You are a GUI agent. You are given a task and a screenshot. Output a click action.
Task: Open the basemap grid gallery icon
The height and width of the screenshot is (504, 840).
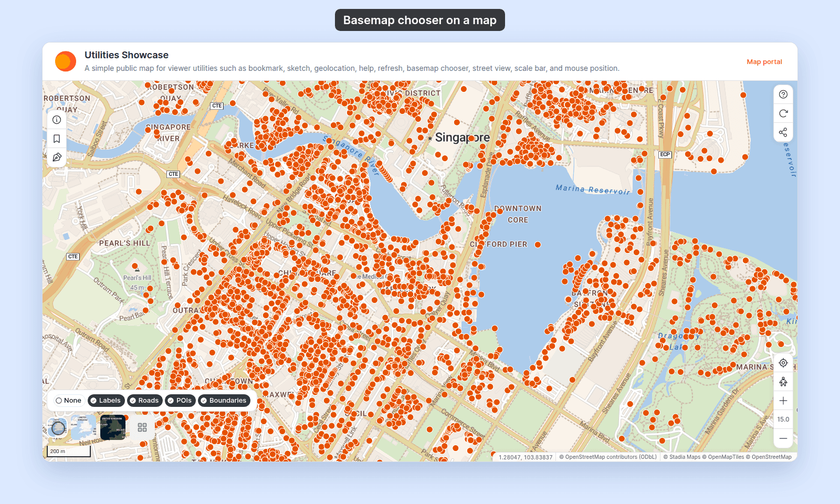pos(142,428)
